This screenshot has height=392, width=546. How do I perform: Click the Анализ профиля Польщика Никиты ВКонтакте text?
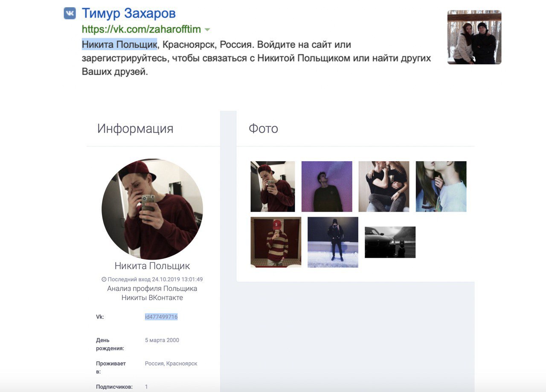(152, 293)
